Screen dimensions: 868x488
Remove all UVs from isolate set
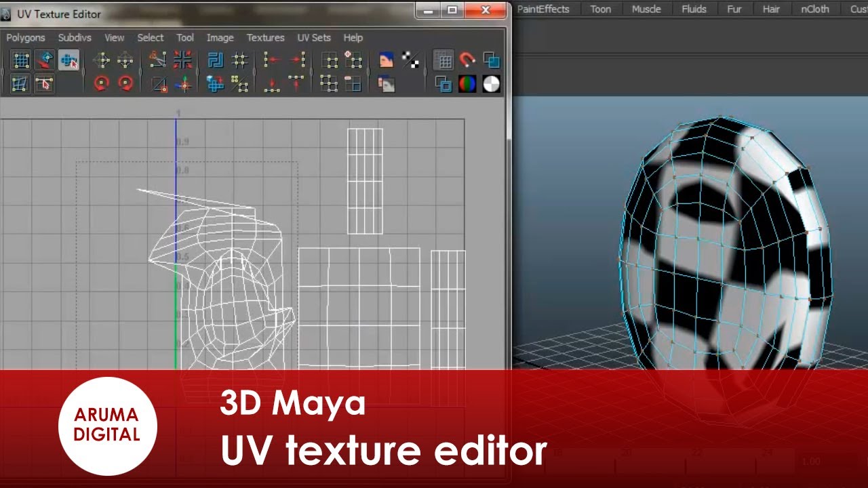[330, 84]
